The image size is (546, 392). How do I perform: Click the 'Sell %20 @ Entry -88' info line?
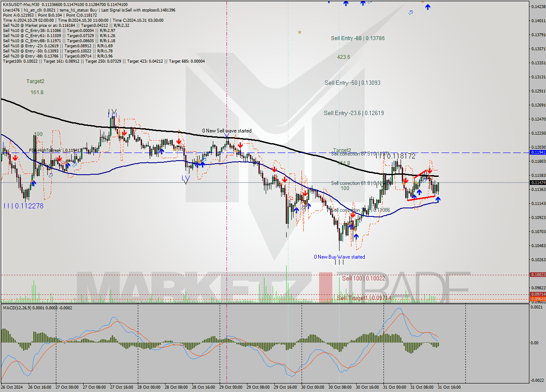point(58,56)
